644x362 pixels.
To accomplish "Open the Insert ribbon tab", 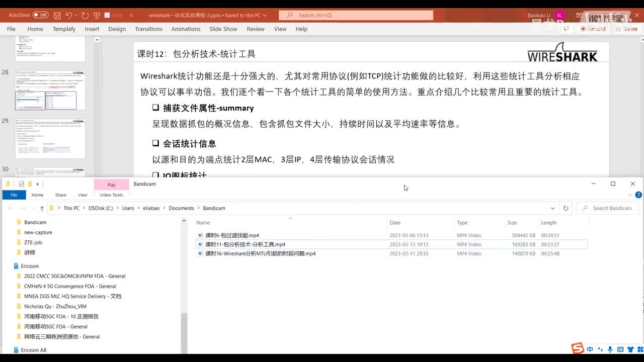I will pos(92,29).
